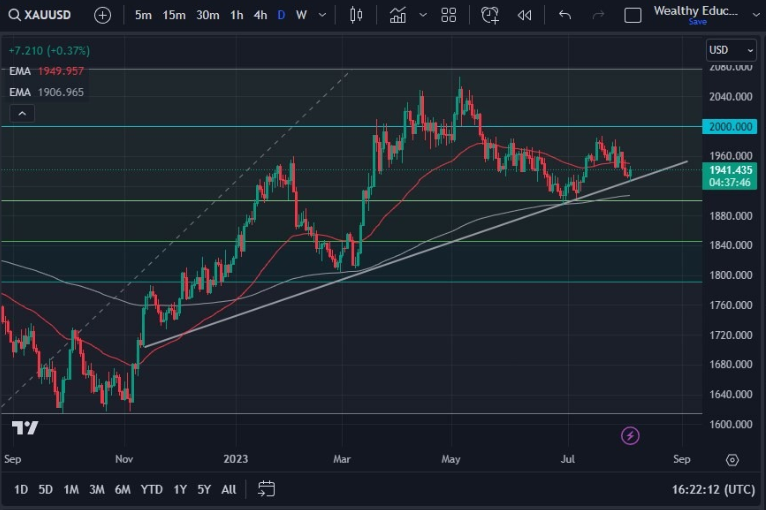The width and height of the screenshot is (766, 510).
Task: Select the W weekly interval
Action: point(301,15)
